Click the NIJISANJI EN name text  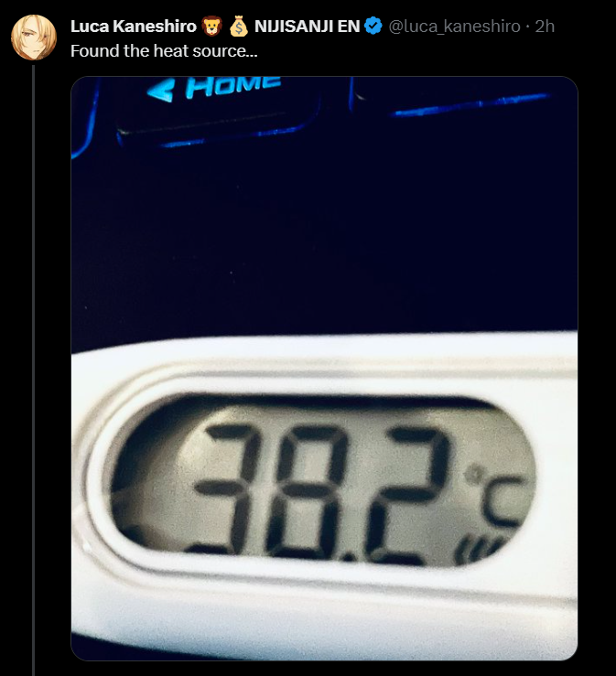coord(308,27)
